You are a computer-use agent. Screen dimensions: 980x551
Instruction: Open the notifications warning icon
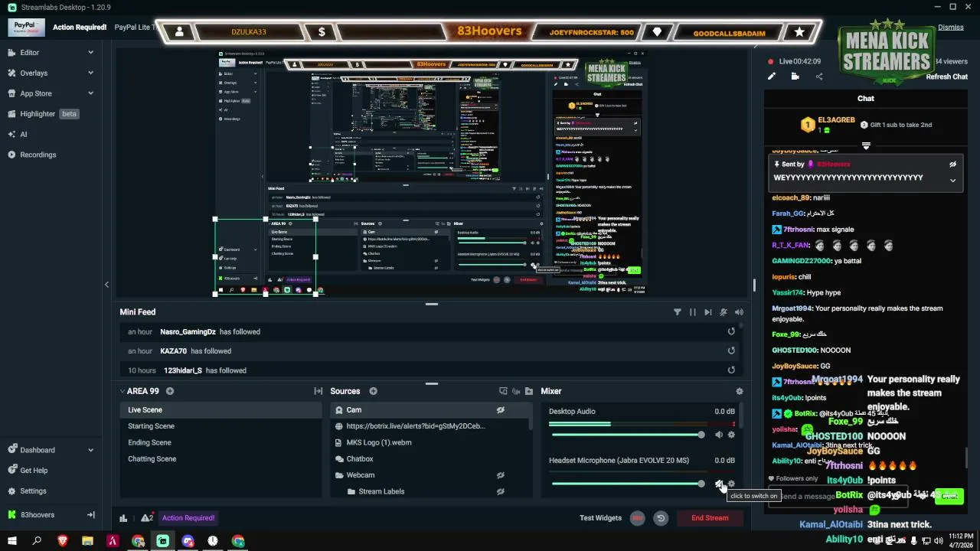146,518
